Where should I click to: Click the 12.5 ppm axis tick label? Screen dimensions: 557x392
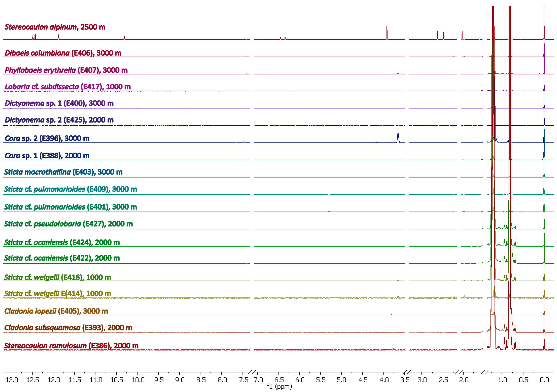point(33,380)
